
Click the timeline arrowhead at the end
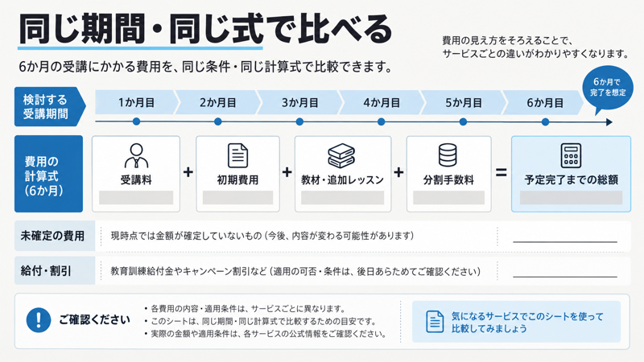click(x=609, y=122)
